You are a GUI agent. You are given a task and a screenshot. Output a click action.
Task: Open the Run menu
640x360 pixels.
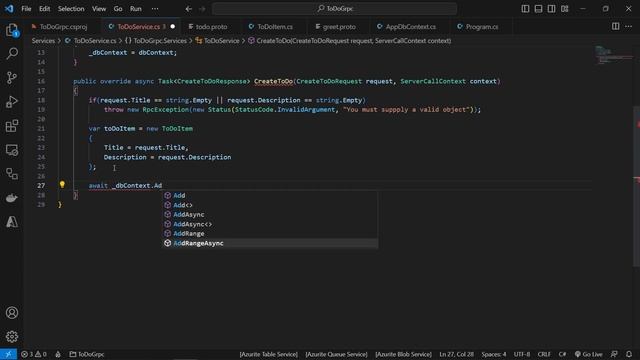[x=136, y=9]
